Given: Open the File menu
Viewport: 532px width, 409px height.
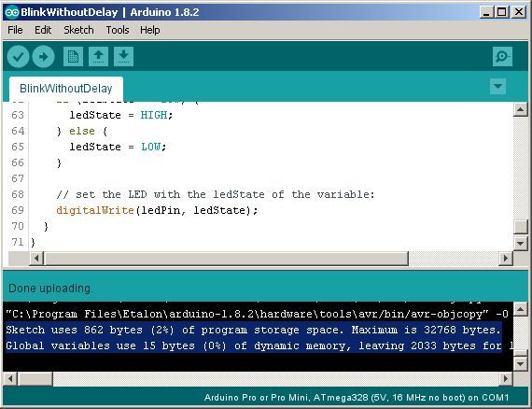Looking at the screenshot, I should tap(15, 30).
